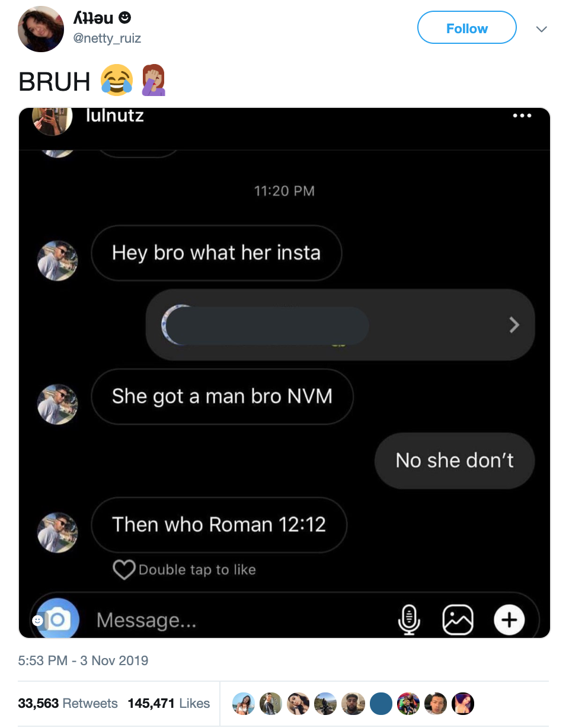Click into the Message... text field
The image size is (569, 728).
(237, 620)
